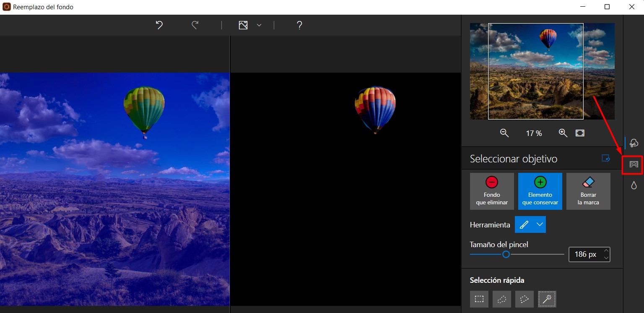Screen dimensions: 644x313
Task: Choose magic wand quick selection
Action: pos(547,299)
